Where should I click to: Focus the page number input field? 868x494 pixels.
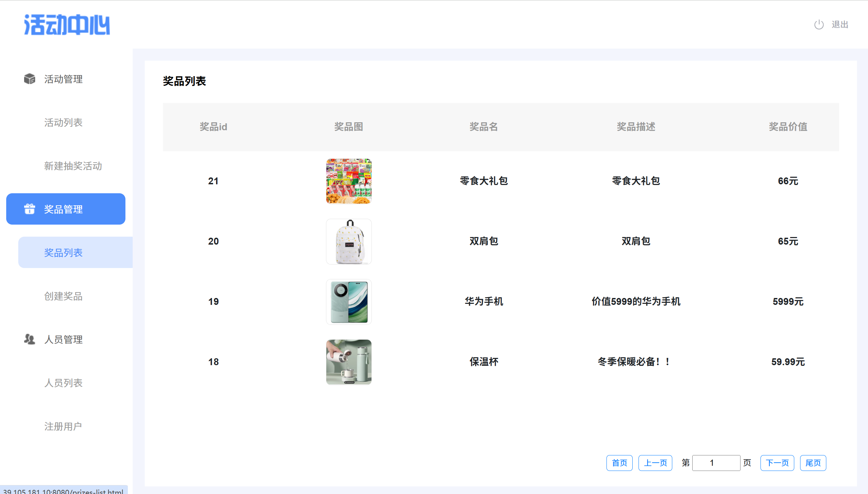click(716, 463)
